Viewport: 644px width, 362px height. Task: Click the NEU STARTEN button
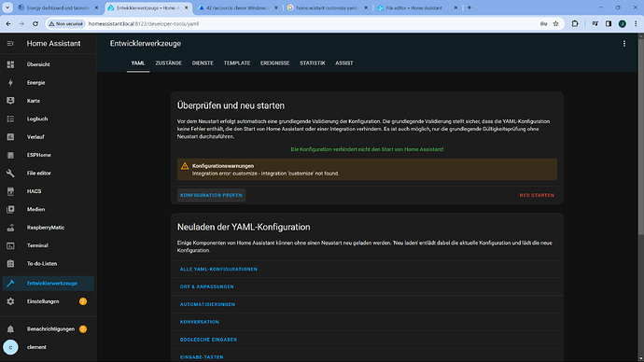pos(537,195)
